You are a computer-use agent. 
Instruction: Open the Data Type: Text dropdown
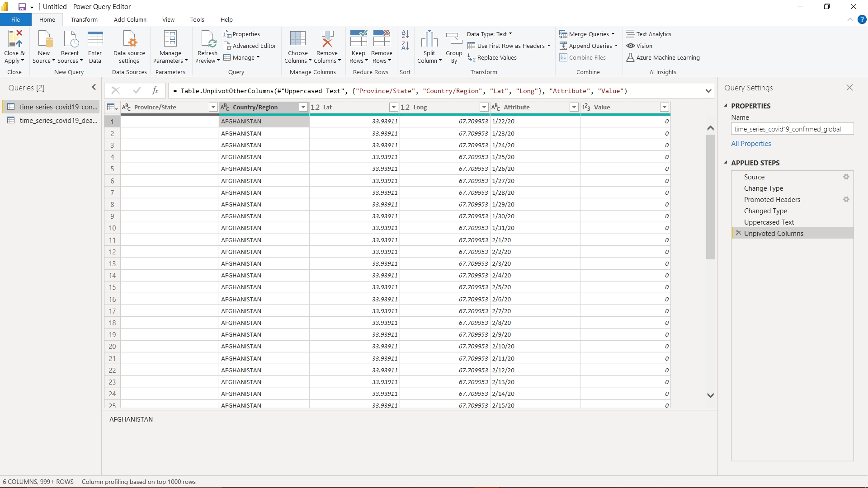pyautogui.click(x=490, y=34)
